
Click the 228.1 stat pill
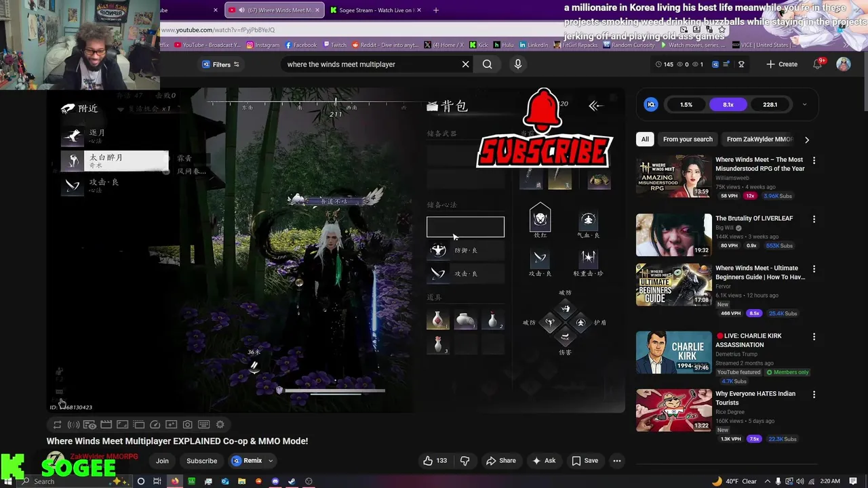pyautogui.click(x=770, y=104)
